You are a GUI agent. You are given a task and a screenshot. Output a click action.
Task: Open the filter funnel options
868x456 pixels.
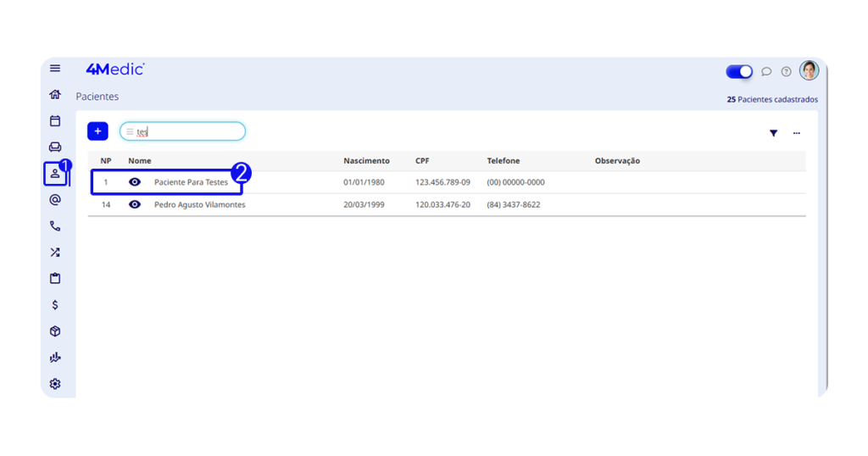pyautogui.click(x=773, y=133)
